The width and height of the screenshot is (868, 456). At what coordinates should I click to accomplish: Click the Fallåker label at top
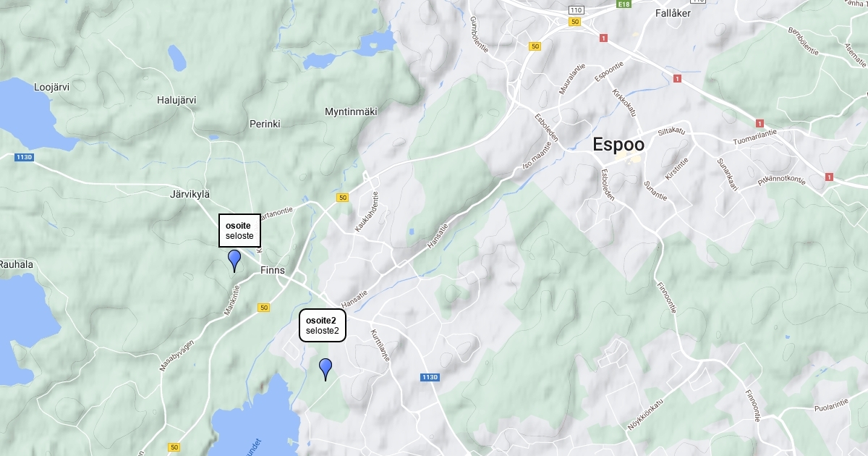pyautogui.click(x=673, y=13)
